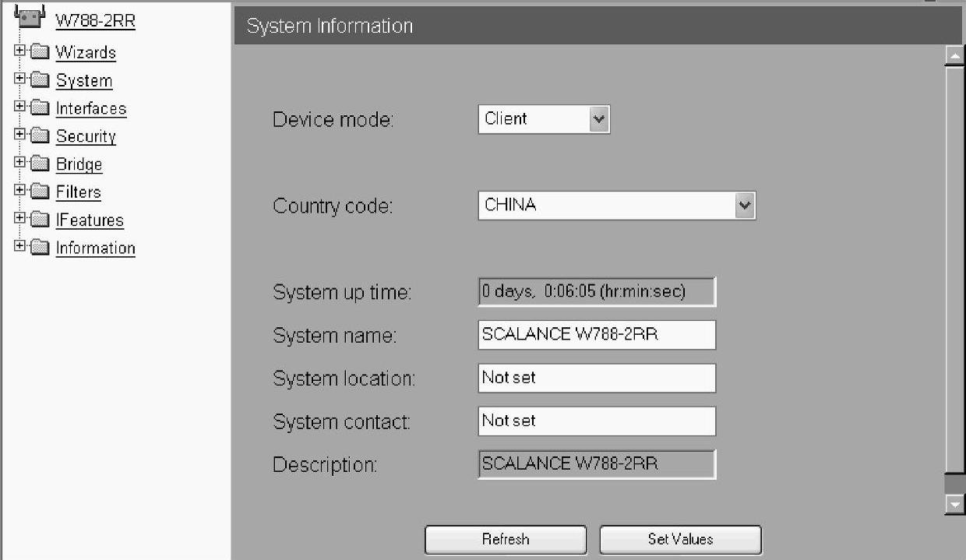Image resolution: width=966 pixels, height=560 pixels.
Task: Expand the Security tree node
Action: (20, 136)
